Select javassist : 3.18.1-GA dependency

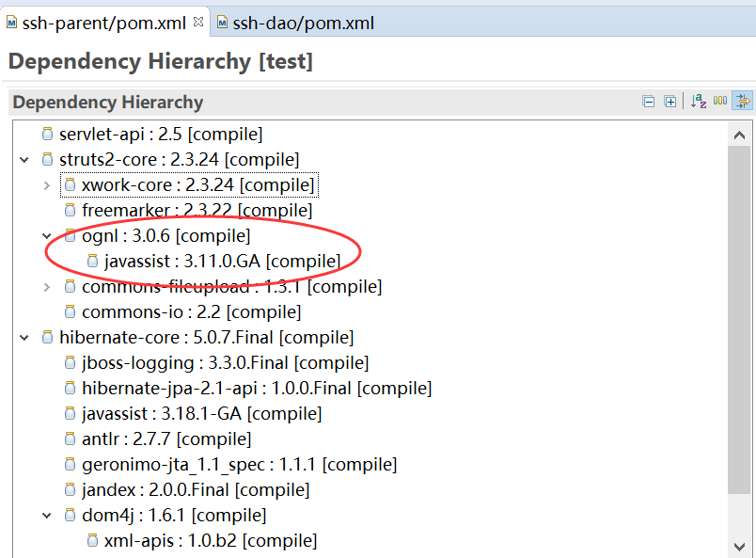coord(201,414)
